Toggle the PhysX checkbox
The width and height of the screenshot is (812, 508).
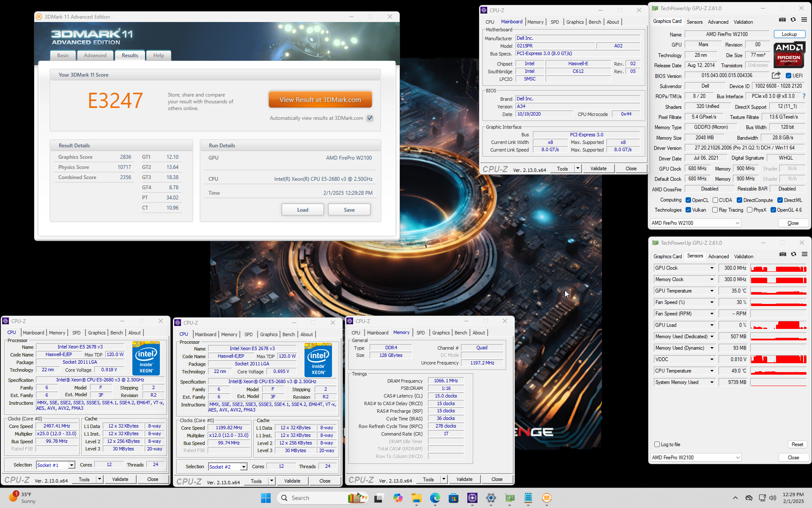[x=749, y=210]
